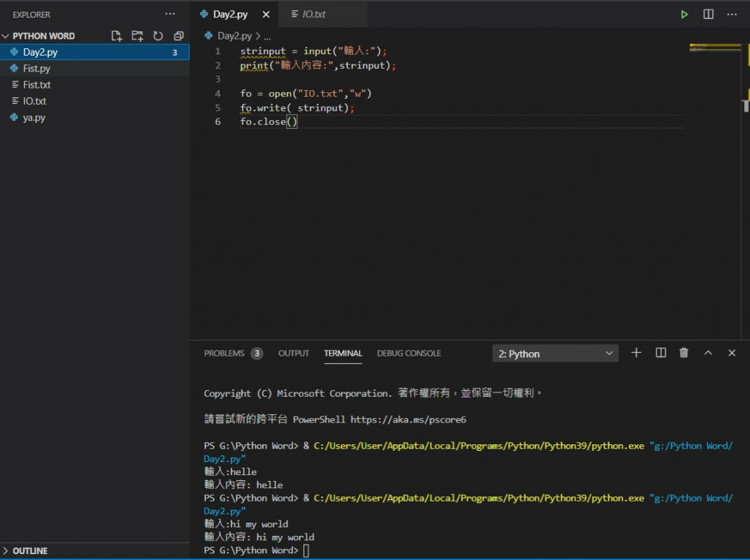
Task: Select the TERMINAL panel tab
Action: (343, 354)
